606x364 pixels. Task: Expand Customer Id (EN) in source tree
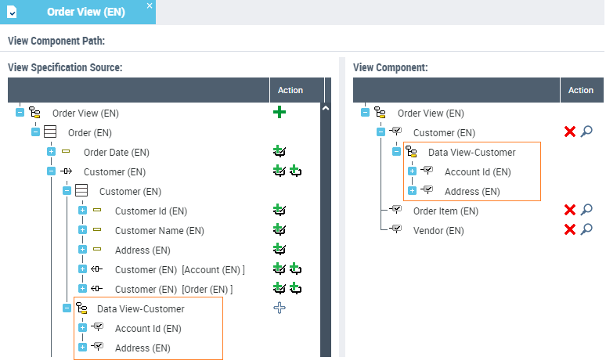tap(82, 211)
